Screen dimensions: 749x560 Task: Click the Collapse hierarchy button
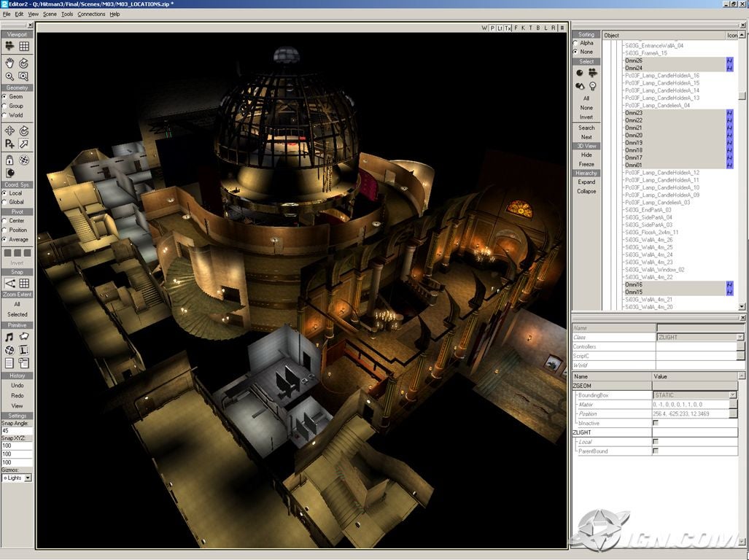[586, 191]
